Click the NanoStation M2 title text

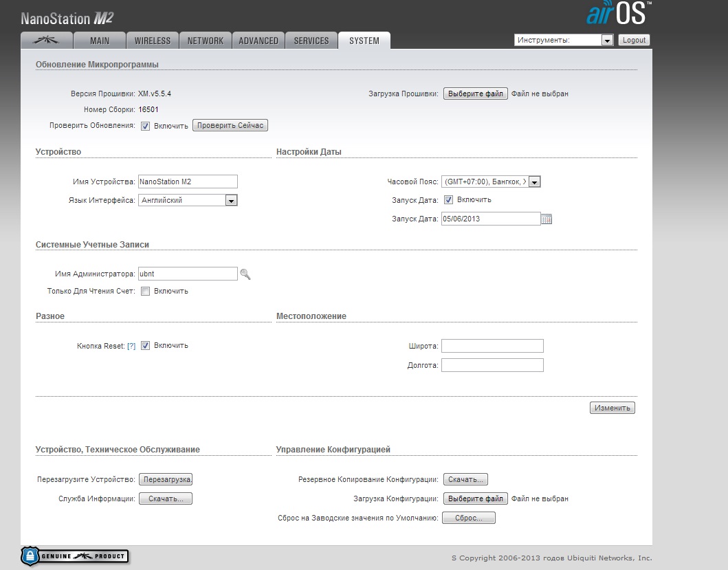pos(67,19)
